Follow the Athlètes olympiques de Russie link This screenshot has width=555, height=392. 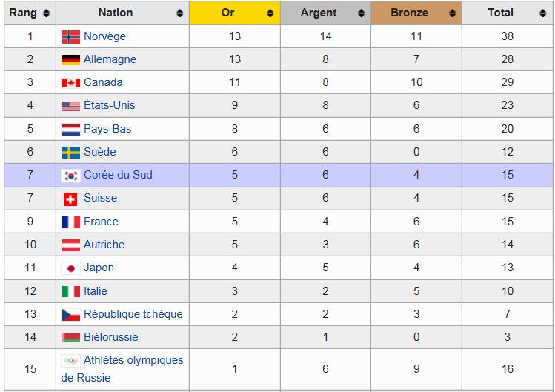(133, 361)
